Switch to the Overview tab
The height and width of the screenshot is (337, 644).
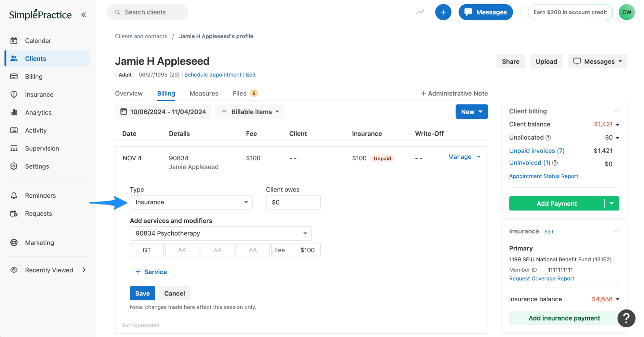point(129,93)
